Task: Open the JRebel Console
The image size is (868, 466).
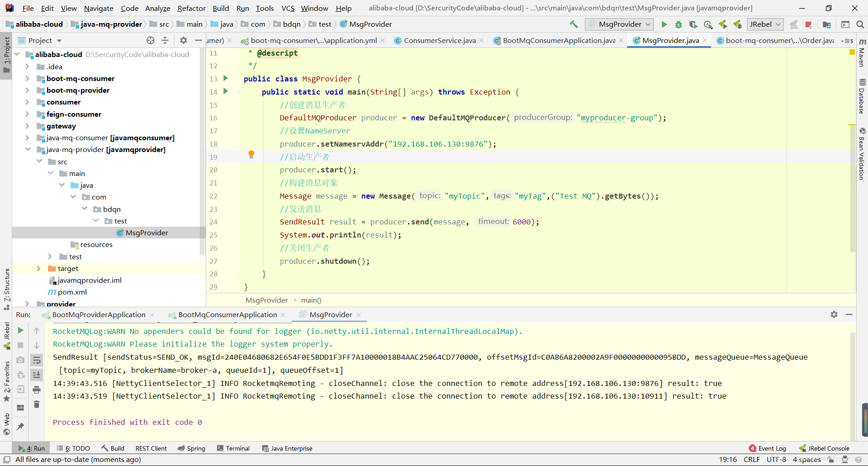Action: (x=824, y=448)
